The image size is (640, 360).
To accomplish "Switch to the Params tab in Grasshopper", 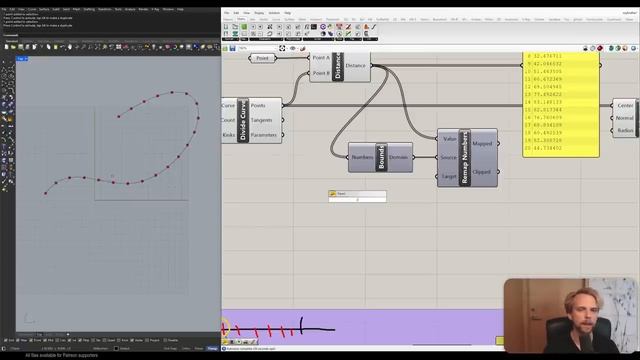I will pos(228,19).
